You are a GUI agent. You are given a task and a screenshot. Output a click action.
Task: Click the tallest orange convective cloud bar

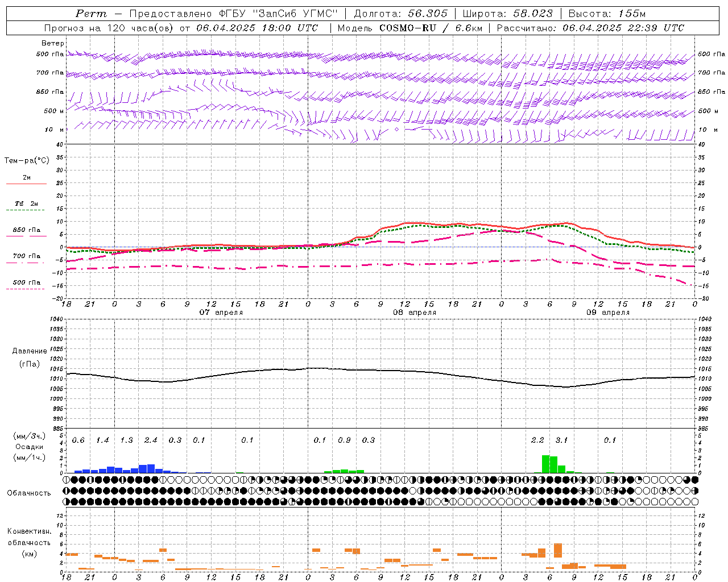[558, 550]
